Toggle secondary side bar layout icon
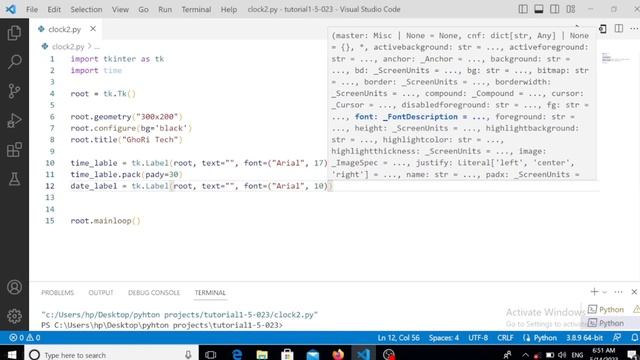 tap(555, 9)
